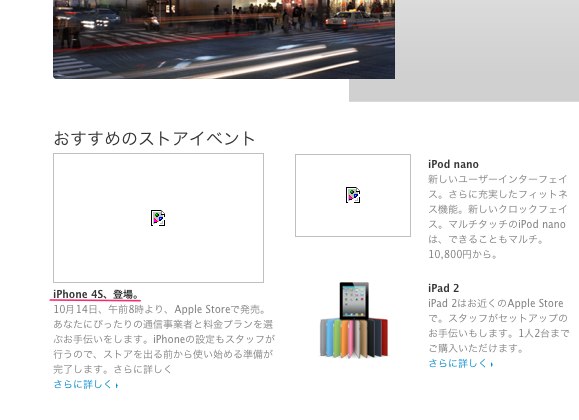The height and width of the screenshot is (420, 579).
Task: Select the iPad 2 heading
Action: [443, 288]
